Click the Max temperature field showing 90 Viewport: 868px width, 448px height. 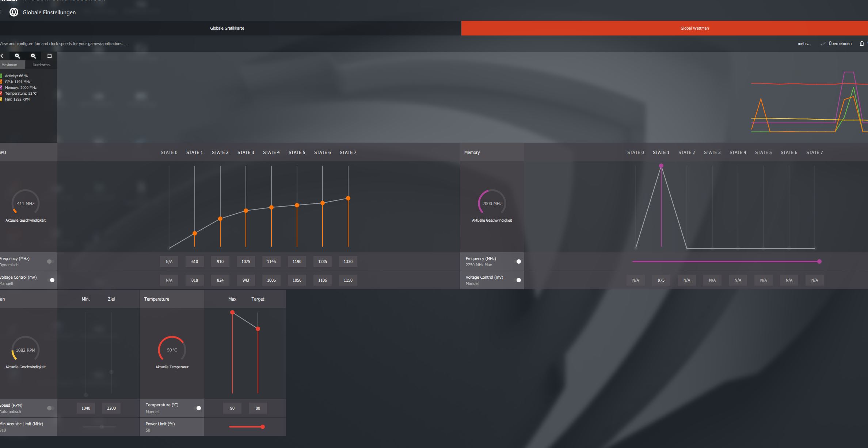(232, 408)
